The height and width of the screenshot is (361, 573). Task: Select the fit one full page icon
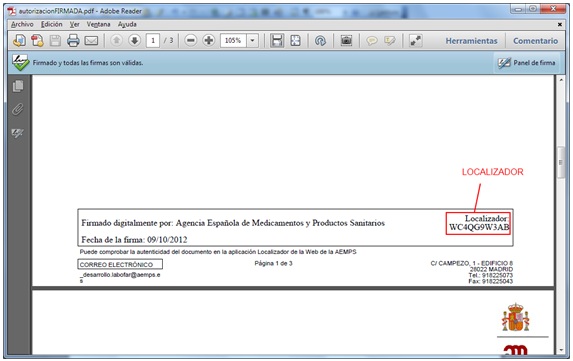[x=295, y=40]
